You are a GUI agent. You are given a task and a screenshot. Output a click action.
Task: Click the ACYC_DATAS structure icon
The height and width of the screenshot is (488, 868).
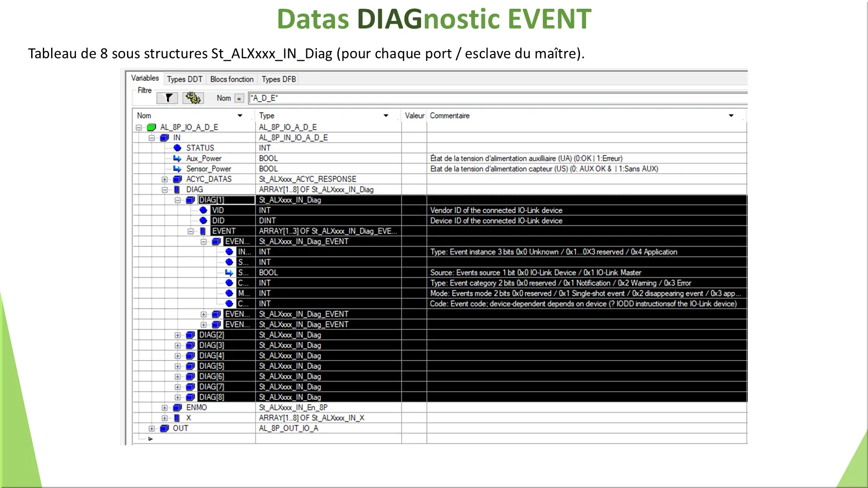click(x=178, y=179)
